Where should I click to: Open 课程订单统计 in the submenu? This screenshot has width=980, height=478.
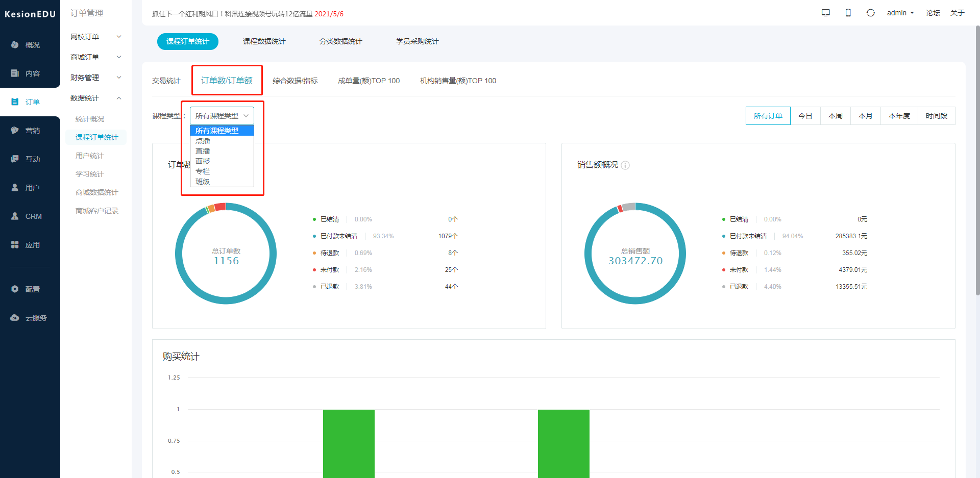point(96,137)
